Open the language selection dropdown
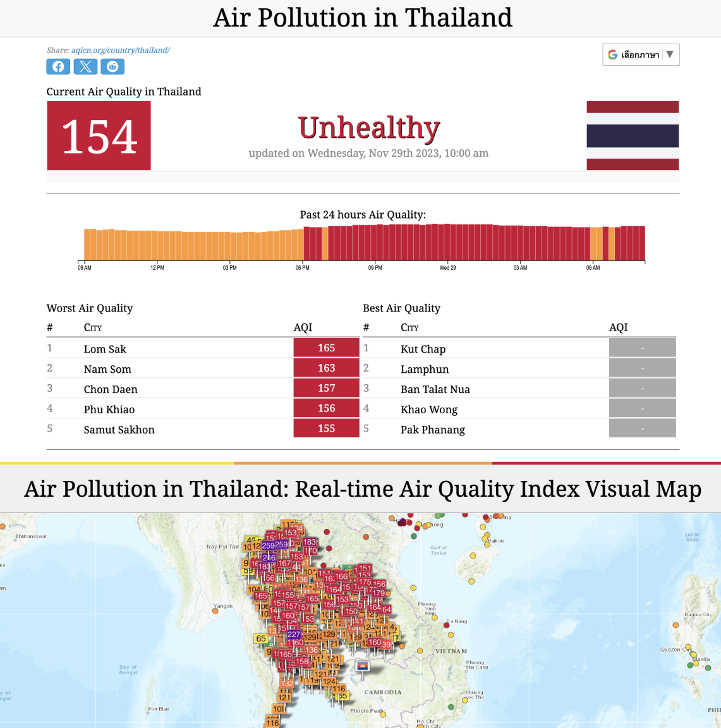 point(641,55)
